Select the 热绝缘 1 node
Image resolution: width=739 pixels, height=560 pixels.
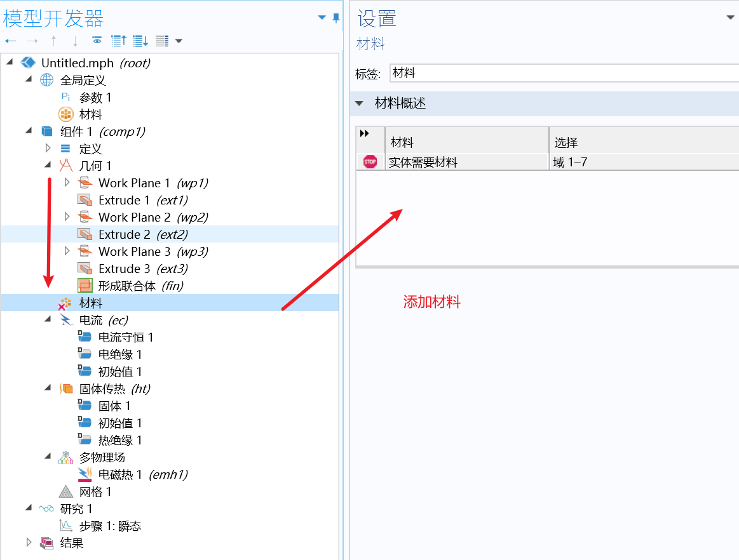[119, 441]
